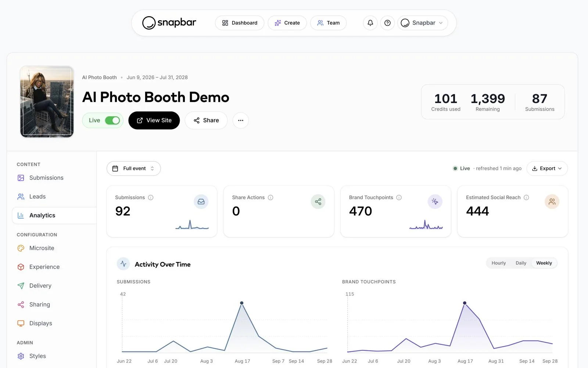Click the 87 Submissions stat

coord(539,102)
